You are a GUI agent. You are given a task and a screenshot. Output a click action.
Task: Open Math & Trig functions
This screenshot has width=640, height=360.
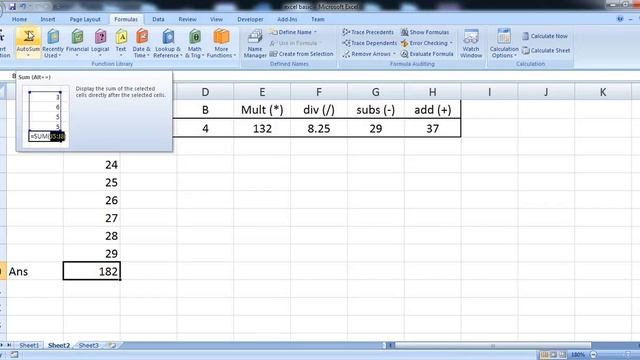click(x=195, y=43)
